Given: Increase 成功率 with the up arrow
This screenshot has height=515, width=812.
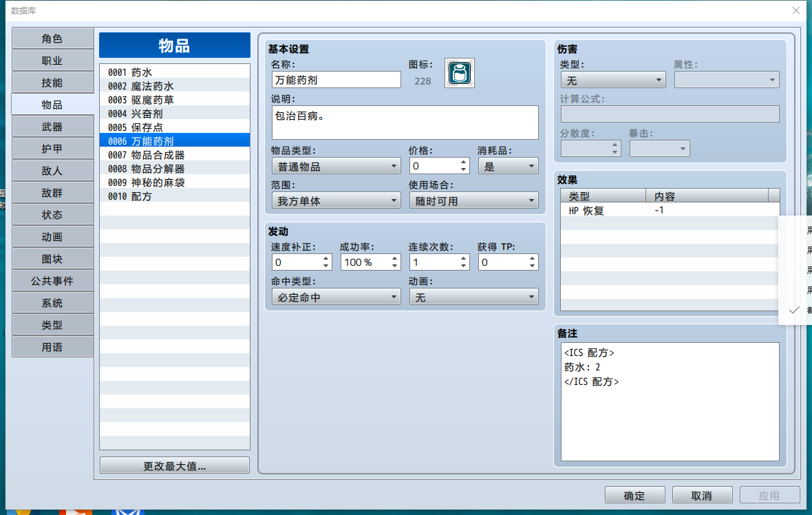Looking at the screenshot, I should point(394,259).
